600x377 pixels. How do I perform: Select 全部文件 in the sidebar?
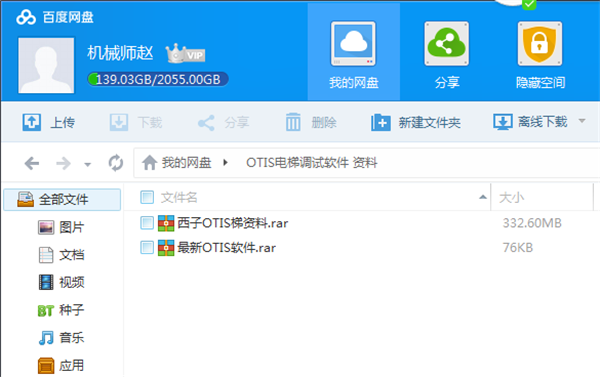(x=62, y=199)
